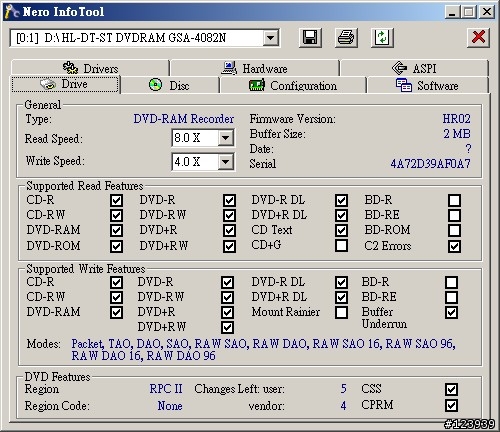The height and width of the screenshot is (432, 500).
Task: Click the vendor changes left value 4
Action: pos(343,406)
